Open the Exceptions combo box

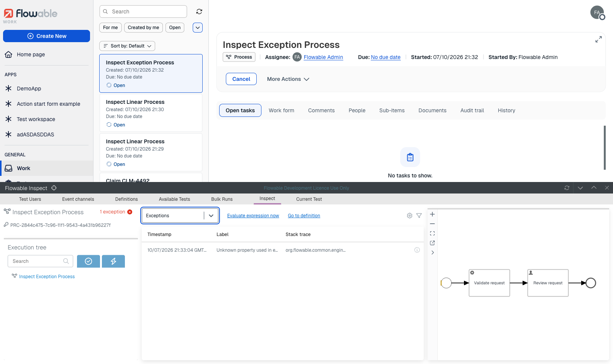click(x=180, y=216)
